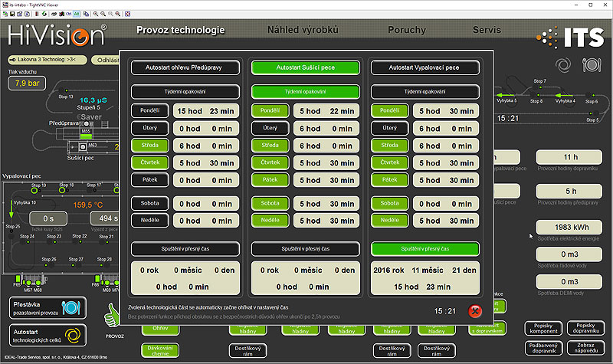Open the Poruchy tab
This screenshot has height=364, width=613.
click(x=406, y=31)
